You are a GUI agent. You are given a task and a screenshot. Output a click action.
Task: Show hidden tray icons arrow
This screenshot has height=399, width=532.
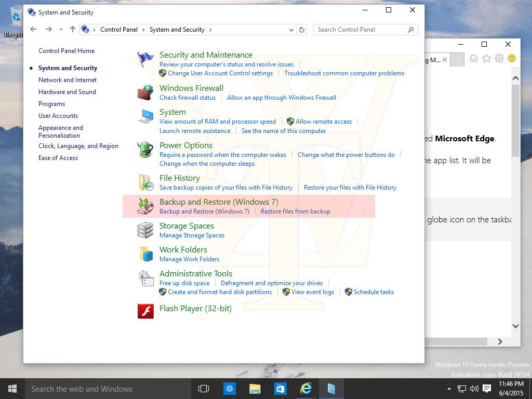(449, 389)
